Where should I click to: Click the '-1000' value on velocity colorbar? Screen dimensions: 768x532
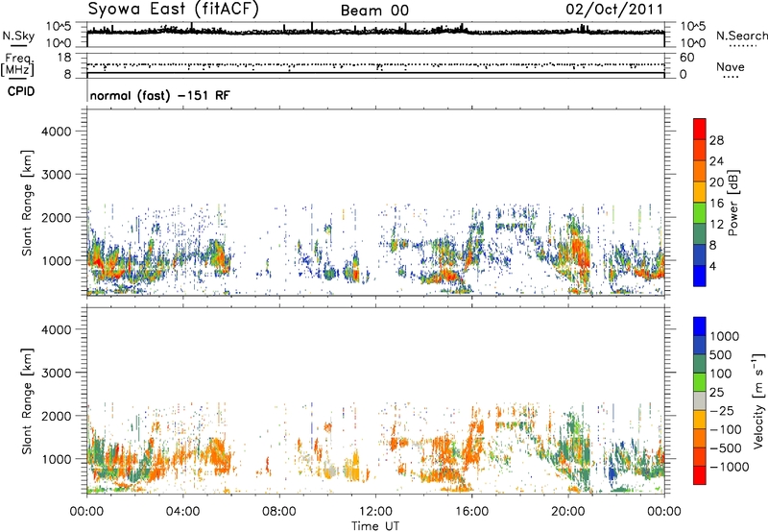point(730,467)
